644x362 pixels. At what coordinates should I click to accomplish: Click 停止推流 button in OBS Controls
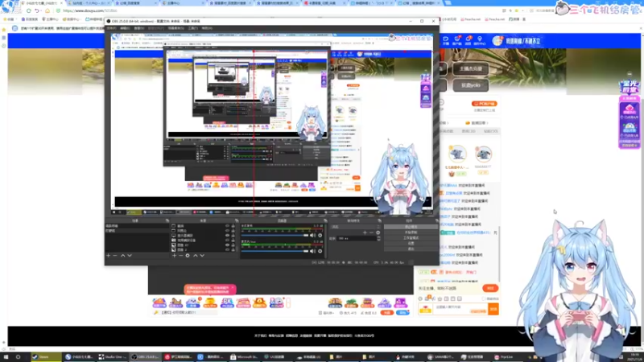pos(411,227)
